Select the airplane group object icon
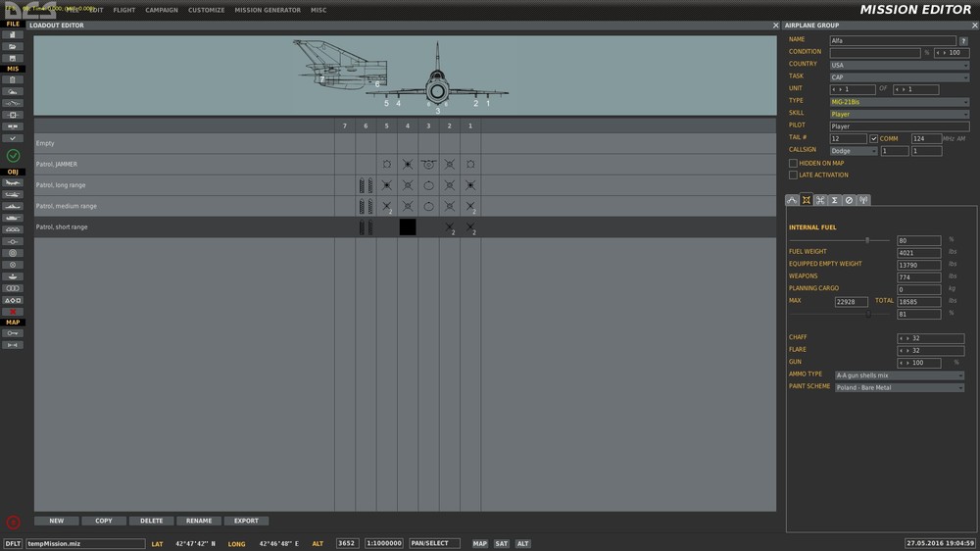The height and width of the screenshot is (551, 980). click(13, 183)
